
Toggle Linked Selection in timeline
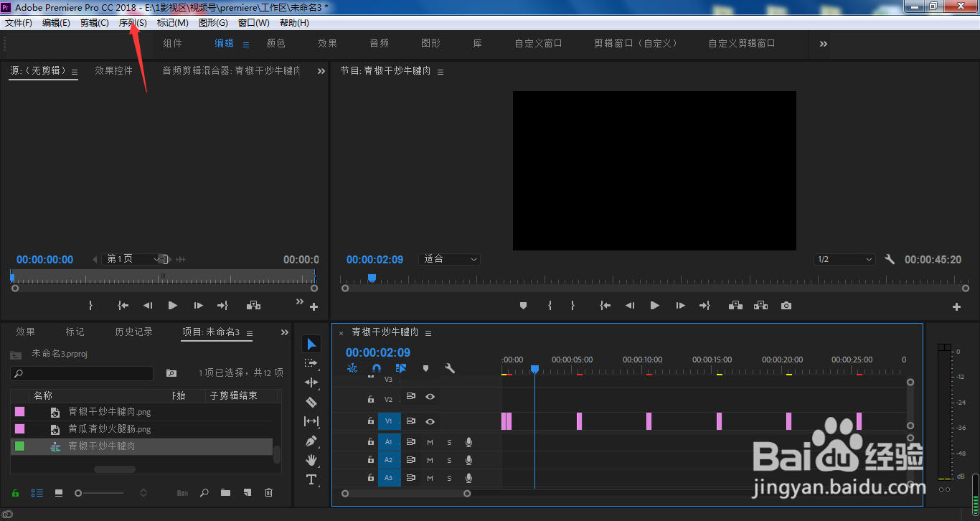[x=401, y=368]
